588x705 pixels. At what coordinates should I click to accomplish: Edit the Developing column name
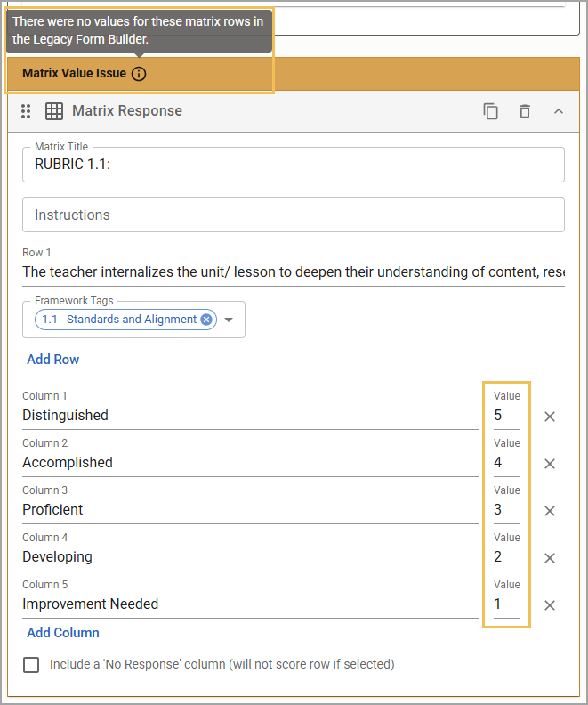pyautogui.click(x=251, y=556)
